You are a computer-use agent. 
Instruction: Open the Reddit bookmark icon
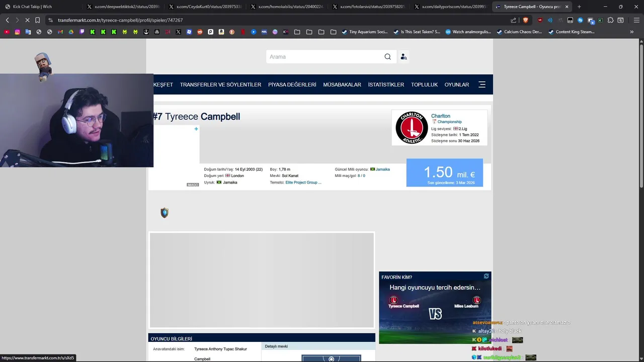point(200,32)
